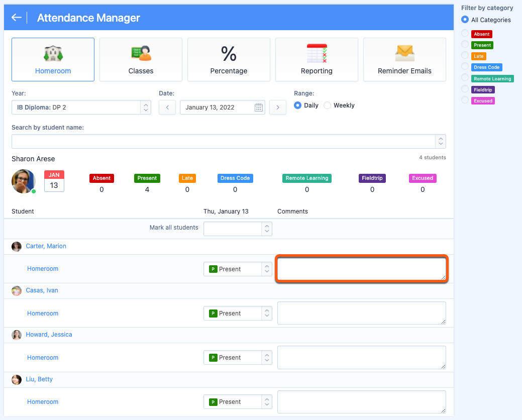The width and height of the screenshot is (522, 420).
Task: Click the Reporting calendar icon
Action: [x=317, y=53]
